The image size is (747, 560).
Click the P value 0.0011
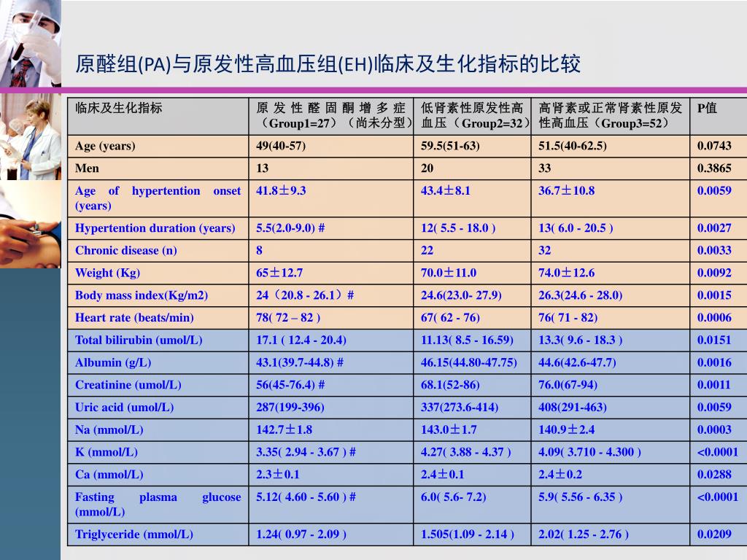point(713,385)
